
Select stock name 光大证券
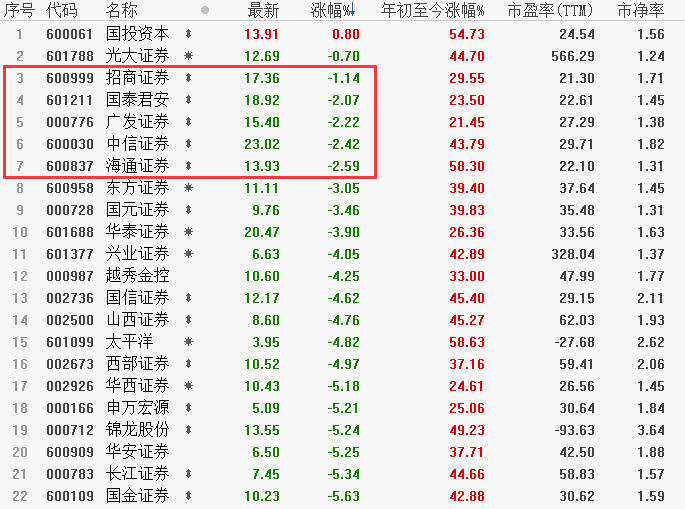click(x=137, y=55)
